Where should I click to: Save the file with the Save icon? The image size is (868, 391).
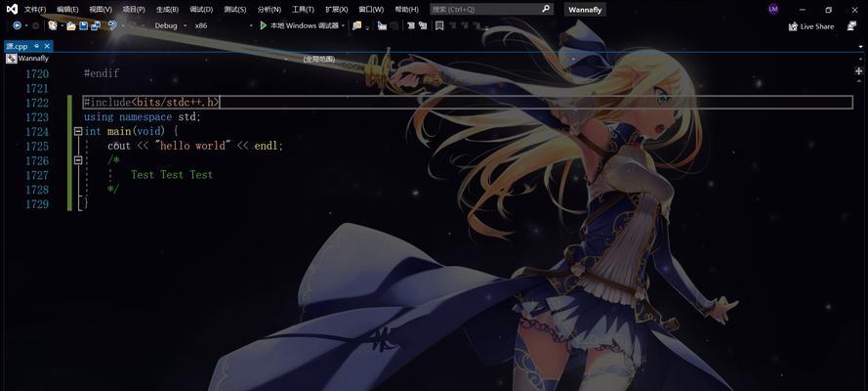[84, 26]
